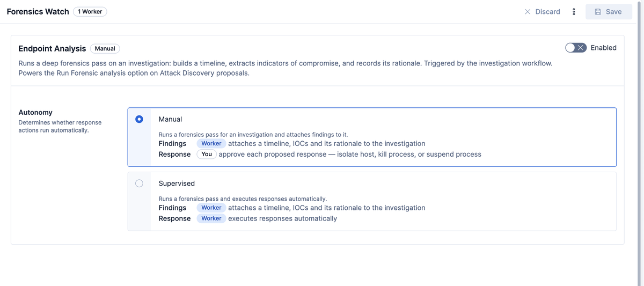
Task: Click Worker badge next to Response in Supervised option
Action: coord(211,218)
